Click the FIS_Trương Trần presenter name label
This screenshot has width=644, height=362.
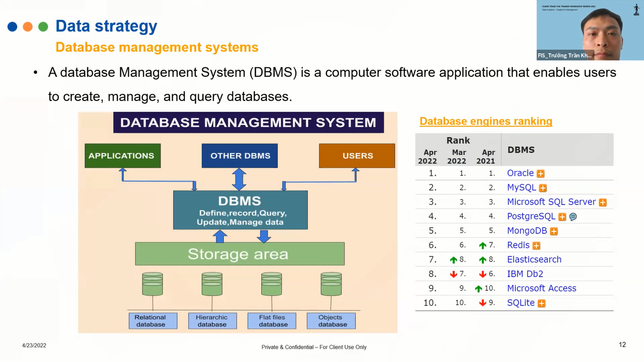[565, 55]
